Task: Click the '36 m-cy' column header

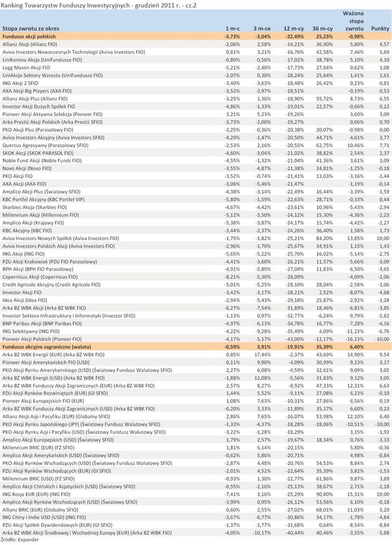Action: click(322, 29)
